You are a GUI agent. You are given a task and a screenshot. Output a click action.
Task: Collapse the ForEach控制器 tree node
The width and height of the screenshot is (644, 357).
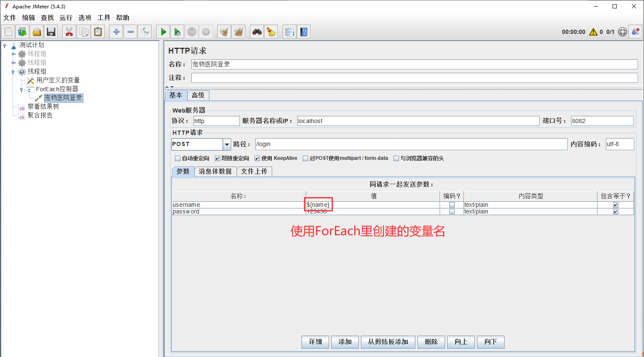point(22,90)
